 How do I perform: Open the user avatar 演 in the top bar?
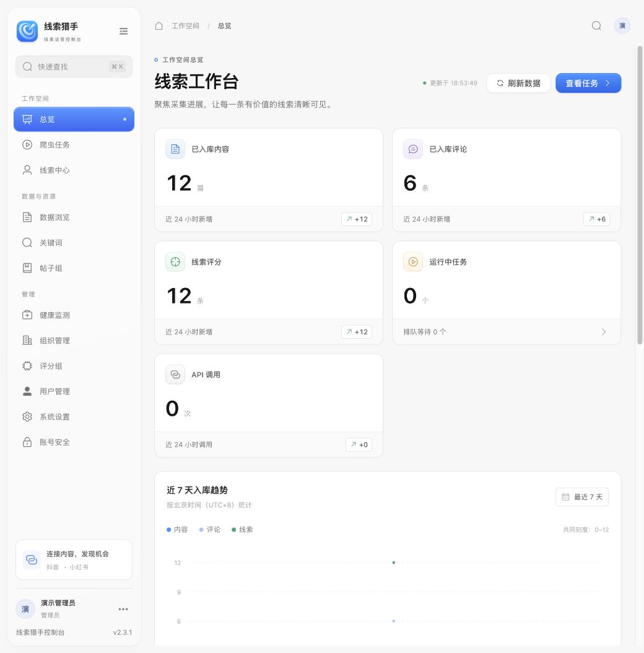click(622, 26)
